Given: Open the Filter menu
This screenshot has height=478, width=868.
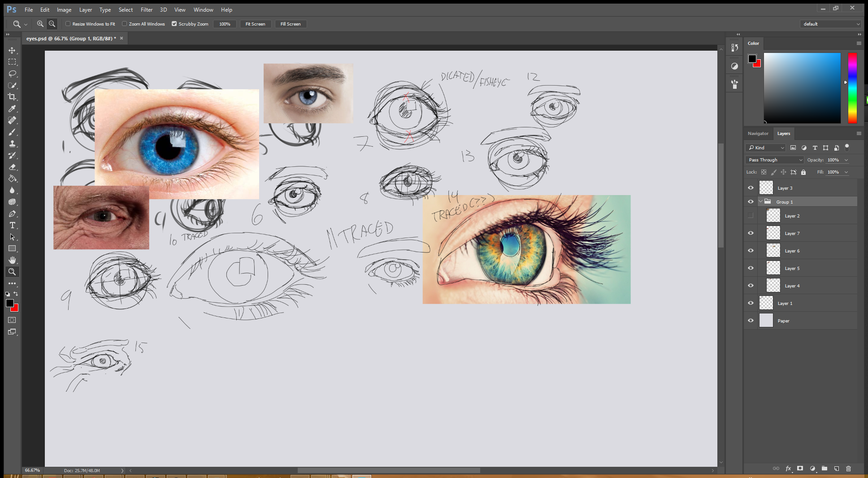Looking at the screenshot, I should [147, 9].
